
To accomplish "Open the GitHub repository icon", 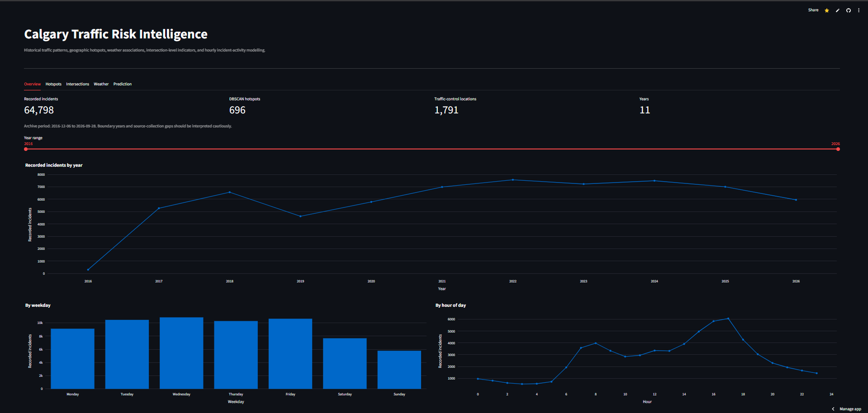I will 848,10.
